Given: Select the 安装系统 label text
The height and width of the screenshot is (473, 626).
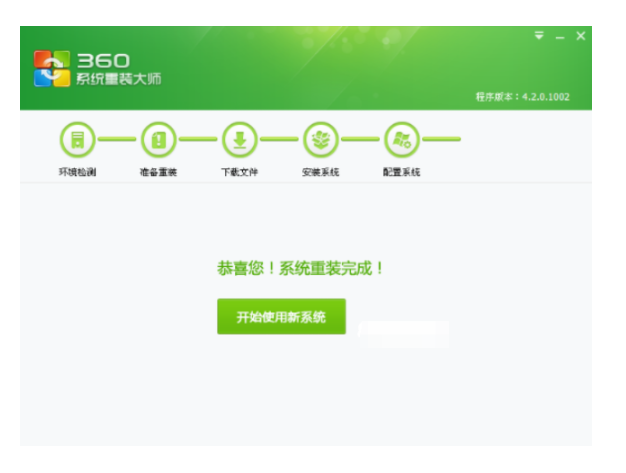Looking at the screenshot, I should coord(321,172).
